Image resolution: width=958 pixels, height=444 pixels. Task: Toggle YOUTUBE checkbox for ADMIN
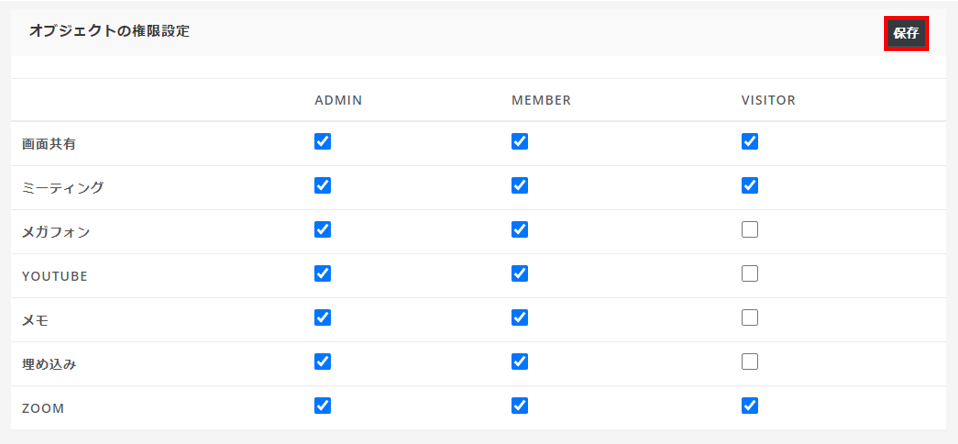(x=323, y=274)
